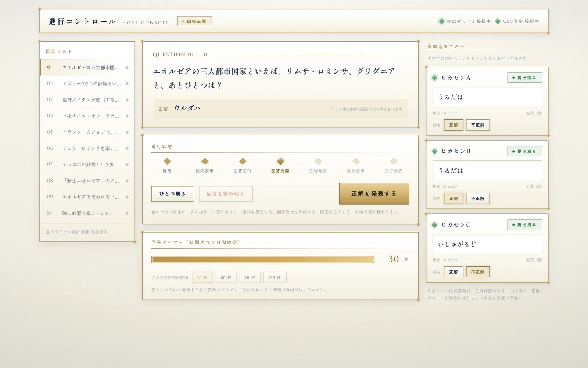Mark ヒカセンC answer as 不正解
This screenshot has width=588, height=368.
click(478, 272)
